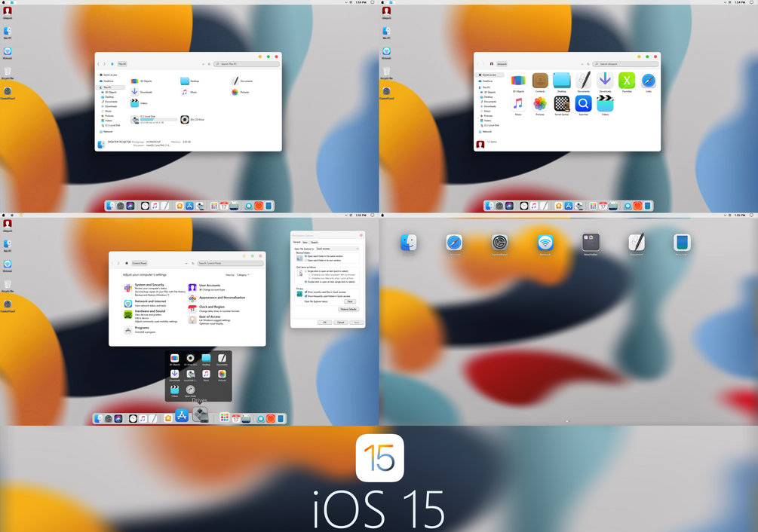Open Saved Games chess icon in skinpack window
Viewport: 758px width, 532px height.
click(x=562, y=103)
